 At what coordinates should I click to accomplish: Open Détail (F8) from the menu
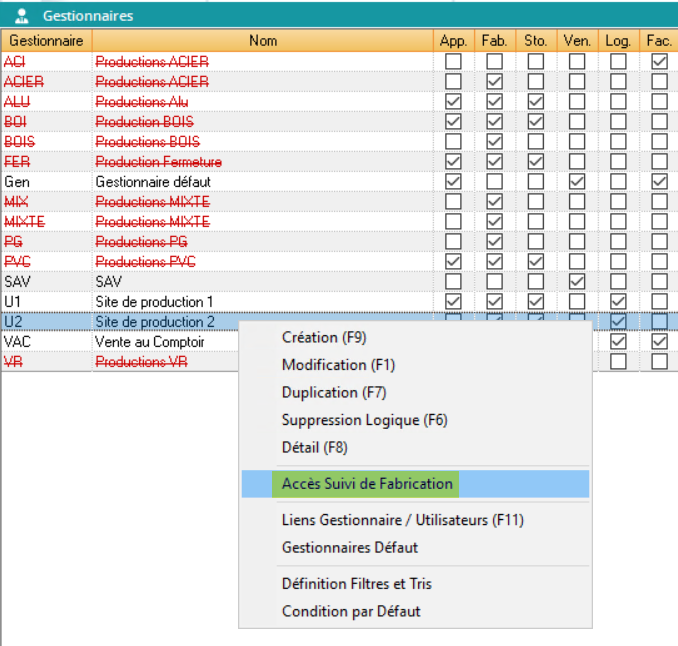click(315, 447)
